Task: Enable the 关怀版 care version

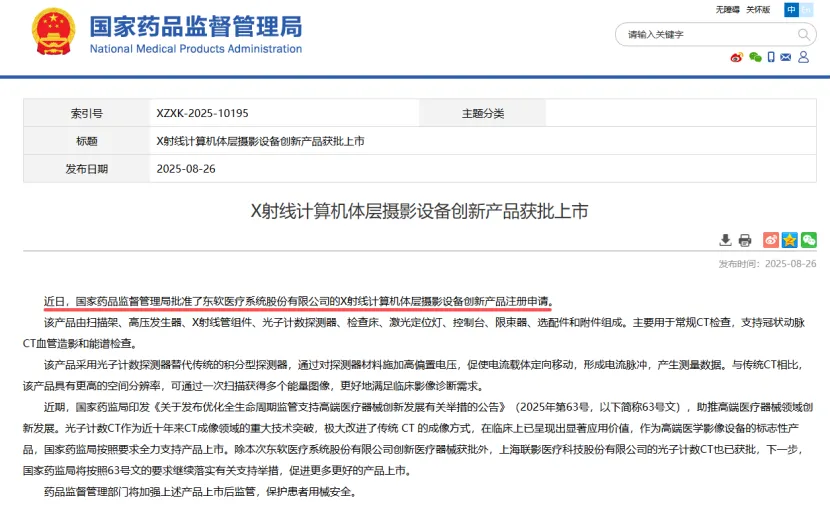Action: [760, 9]
